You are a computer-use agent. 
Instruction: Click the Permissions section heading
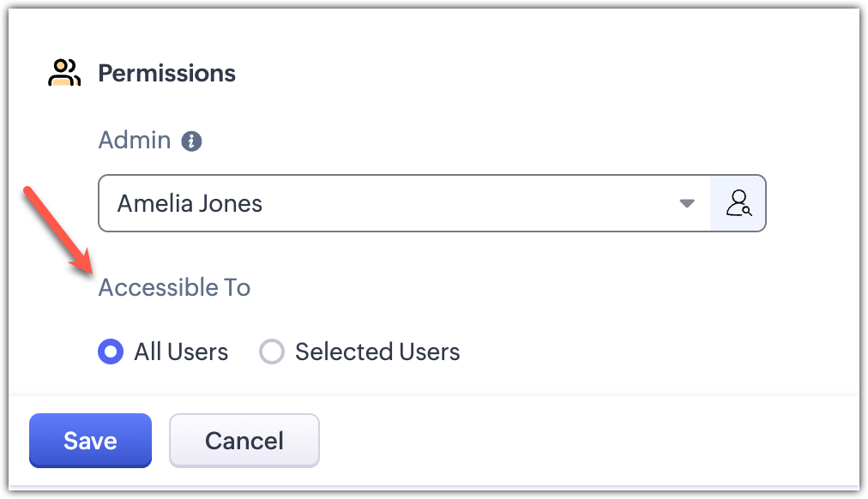166,73
